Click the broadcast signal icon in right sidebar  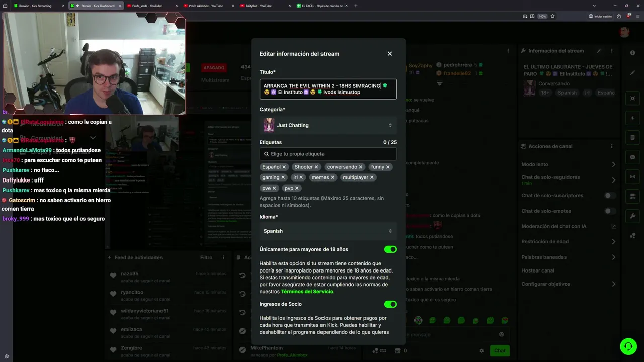(632, 176)
